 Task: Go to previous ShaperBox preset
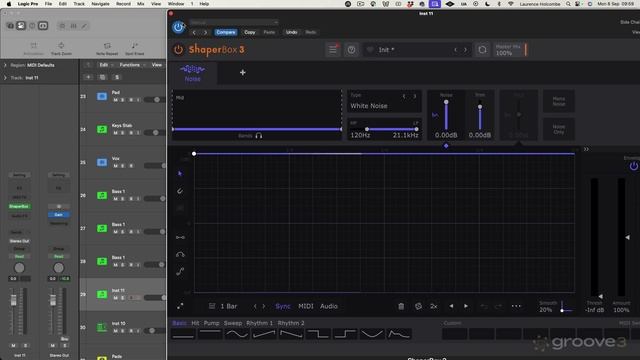coord(456,50)
